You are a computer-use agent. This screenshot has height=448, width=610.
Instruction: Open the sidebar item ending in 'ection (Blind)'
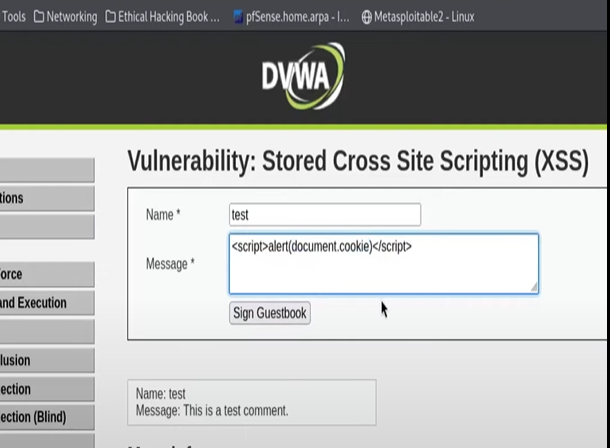click(47, 417)
